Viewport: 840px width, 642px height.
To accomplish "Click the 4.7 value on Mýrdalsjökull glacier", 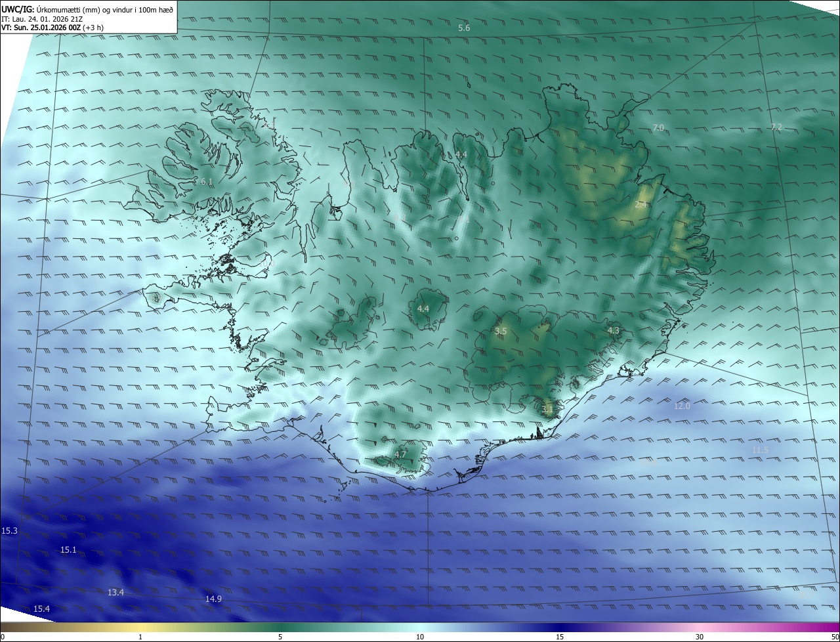I will point(401,454).
